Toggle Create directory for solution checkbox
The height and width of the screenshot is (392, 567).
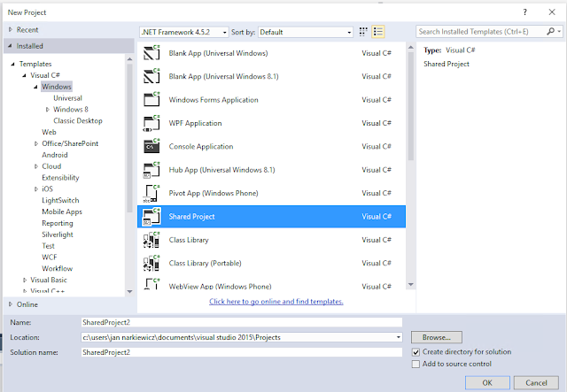click(x=416, y=352)
